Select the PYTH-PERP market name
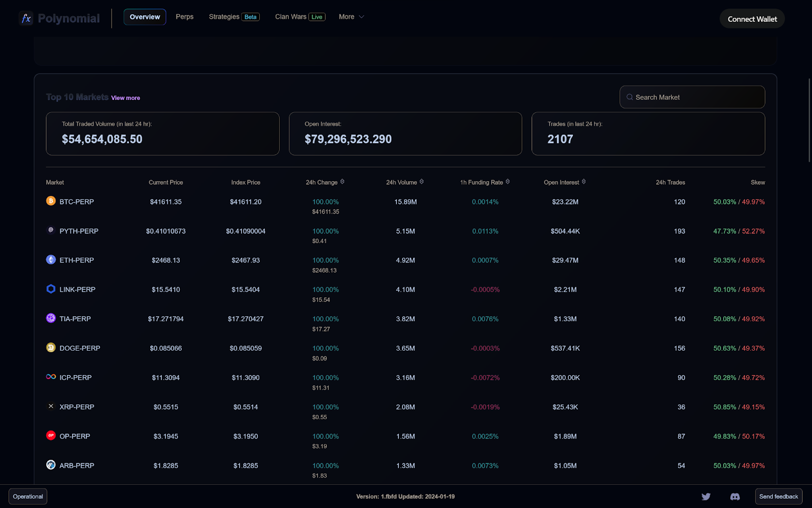This screenshot has height=508, width=812. tap(79, 231)
